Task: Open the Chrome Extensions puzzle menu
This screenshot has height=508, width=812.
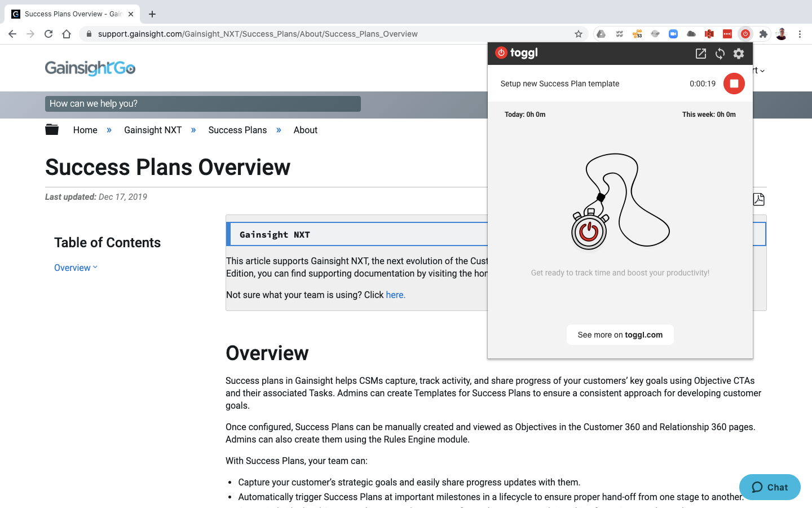Action: click(764, 34)
